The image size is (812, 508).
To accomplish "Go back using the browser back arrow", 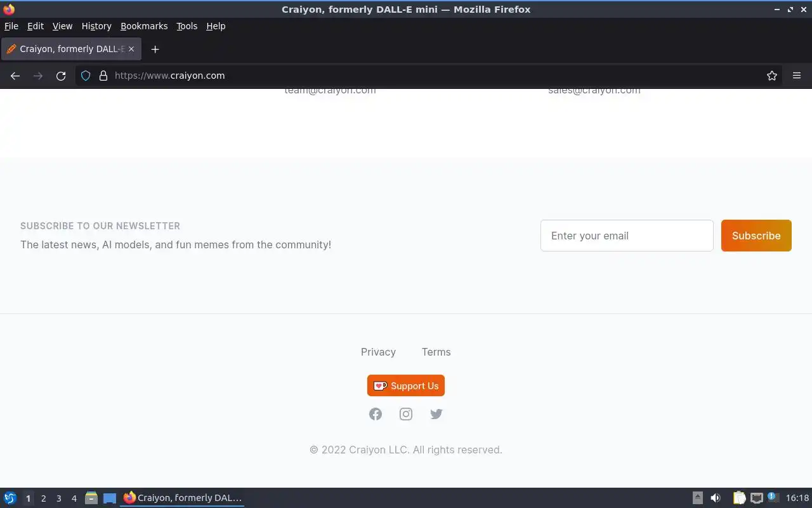I will [x=15, y=76].
